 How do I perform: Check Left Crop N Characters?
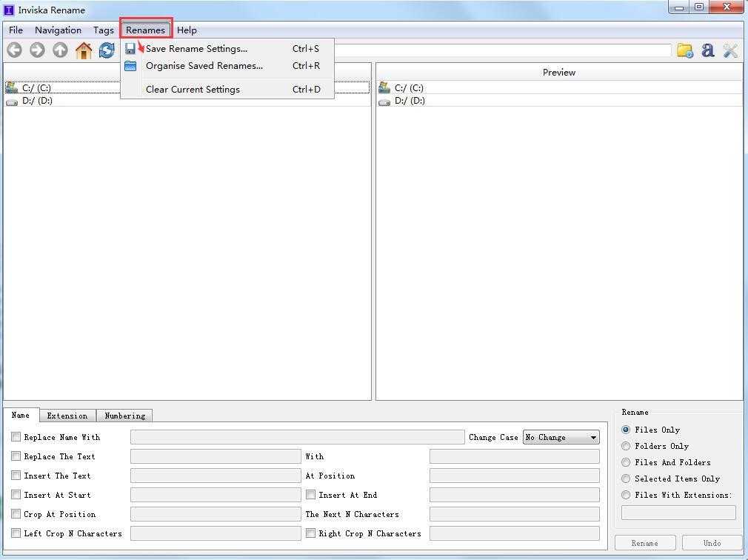(16, 533)
